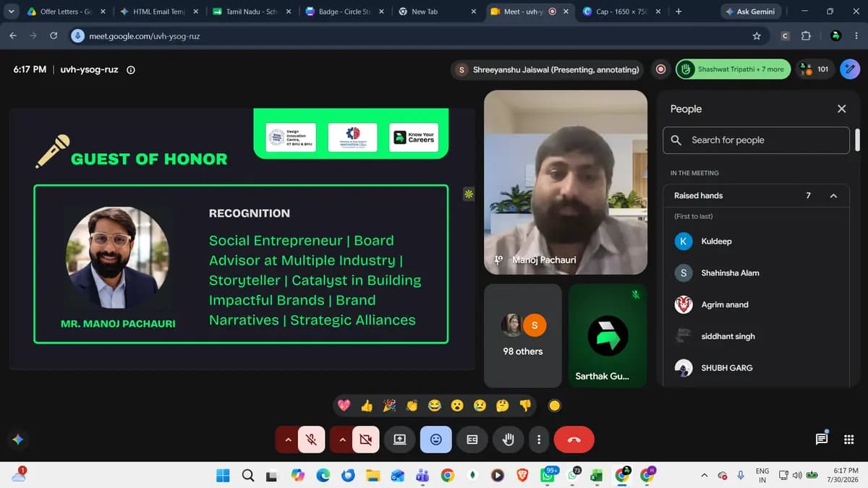The width and height of the screenshot is (868, 488).
Task: Expand the video settings arrow
Action: click(x=342, y=439)
